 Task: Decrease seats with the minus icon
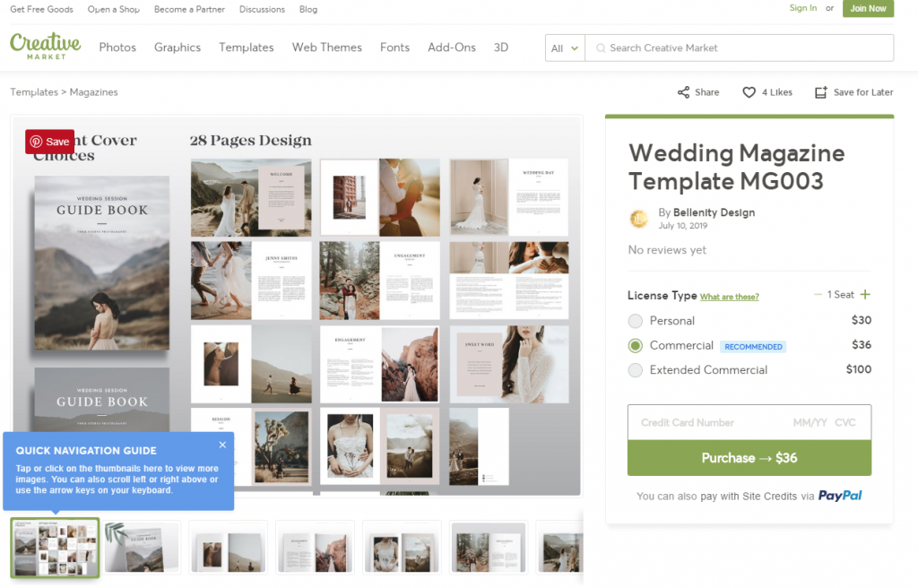click(818, 294)
